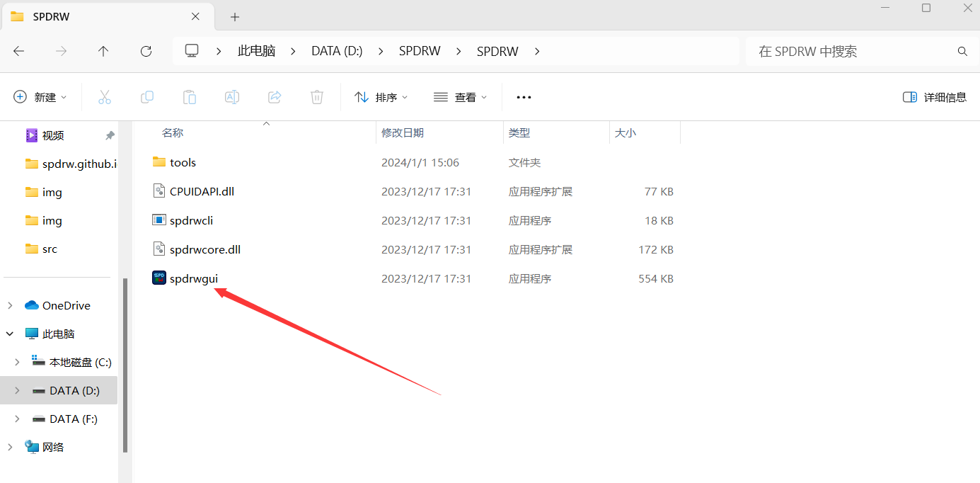Open the 新建 dropdown menu
Viewport: 980px width, 483px height.
coord(40,97)
